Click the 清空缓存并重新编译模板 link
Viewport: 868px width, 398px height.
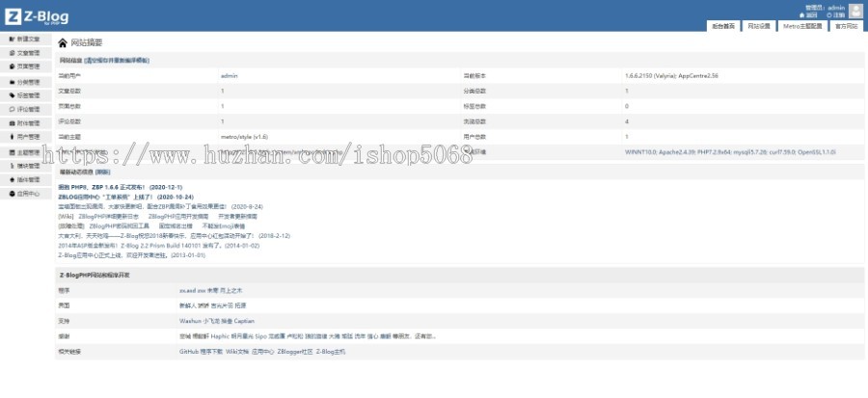click(117, 61)
